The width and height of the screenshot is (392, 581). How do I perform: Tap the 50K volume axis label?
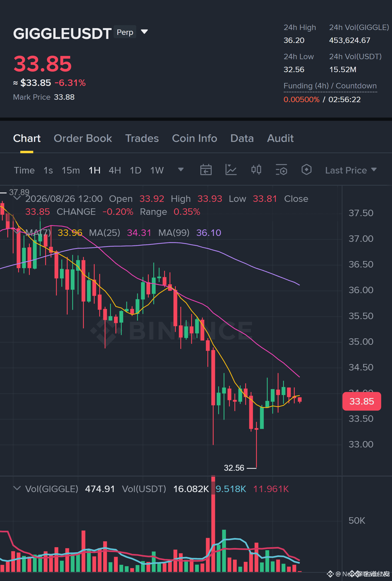(357, 520)
